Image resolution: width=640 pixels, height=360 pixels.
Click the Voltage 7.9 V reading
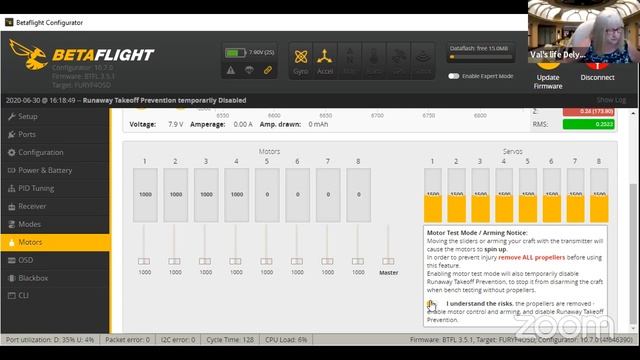click(156, 124)
